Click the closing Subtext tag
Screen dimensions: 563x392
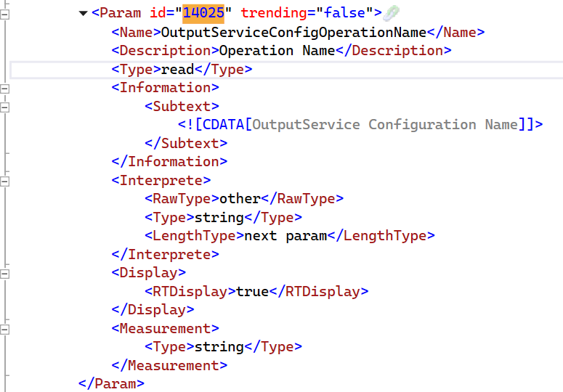pos(186,143)
